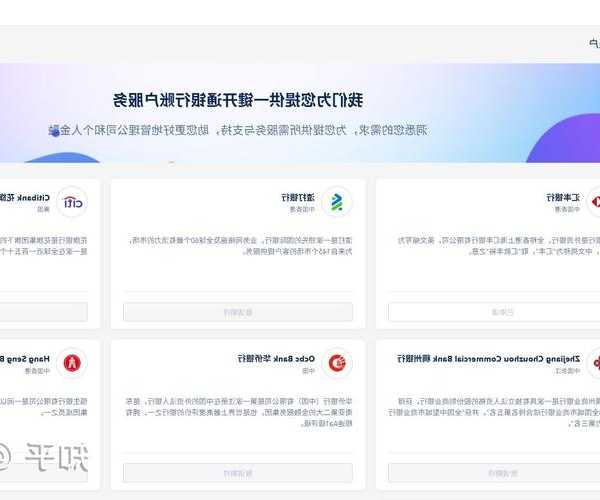Open the Ocbc Bank 华侨银行 title
This screenshot has width=600, height=500.
276,359
